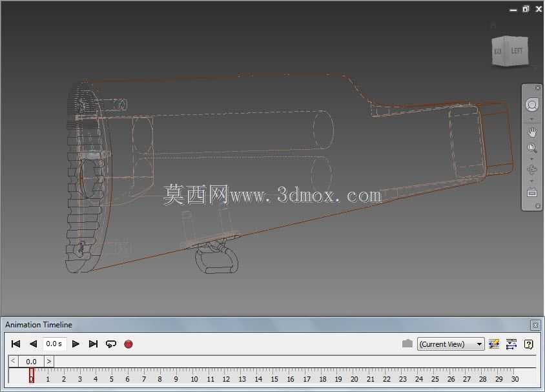Click the ViewCube face beside LEFT
545x392 pixels.
click(498, 52)
